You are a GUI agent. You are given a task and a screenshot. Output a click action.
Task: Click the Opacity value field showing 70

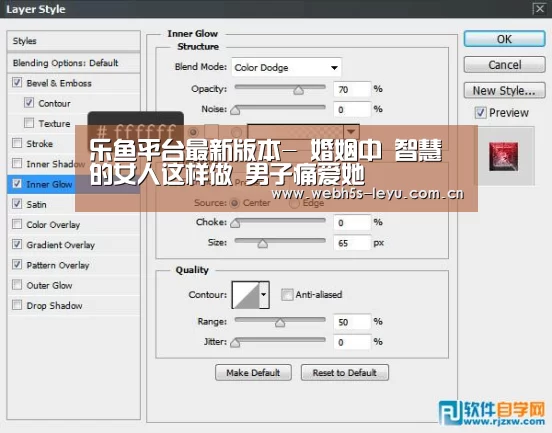352,89
